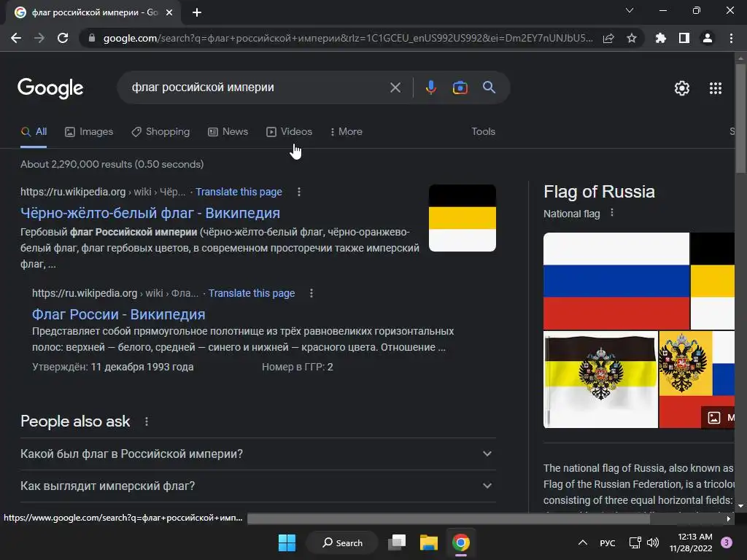Click the address bar URL
This screenshot has height=560, width=747.
[348, 38]
